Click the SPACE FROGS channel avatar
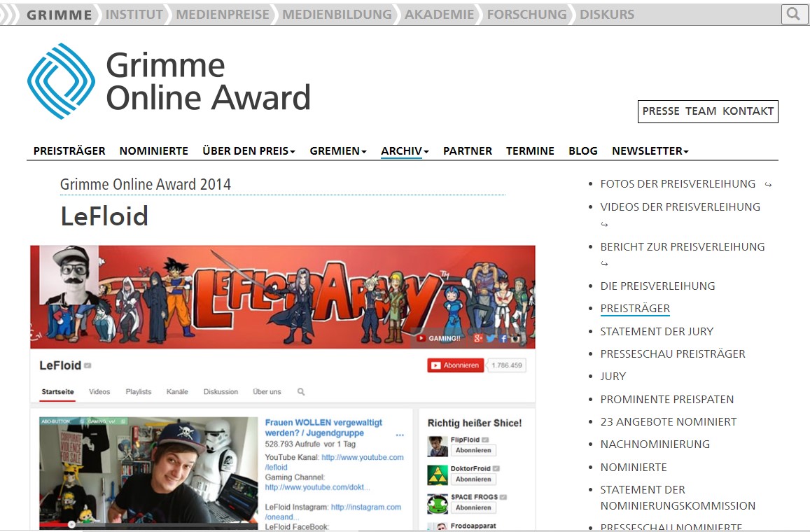The width and height of the screenshot is (810, 532). tap(438, 503)
